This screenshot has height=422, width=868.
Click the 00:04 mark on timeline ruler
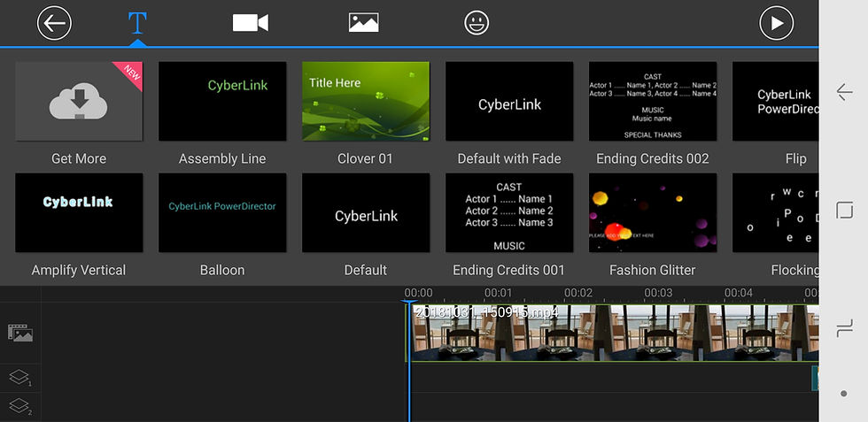(x=739, y=293)
